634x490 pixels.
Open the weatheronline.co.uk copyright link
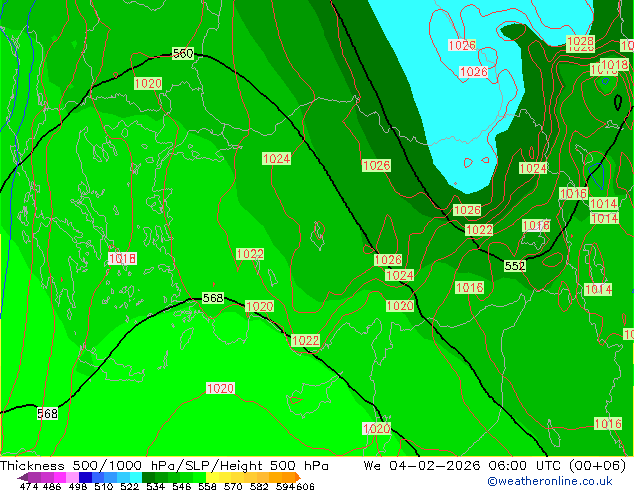[x=550, y=481]
